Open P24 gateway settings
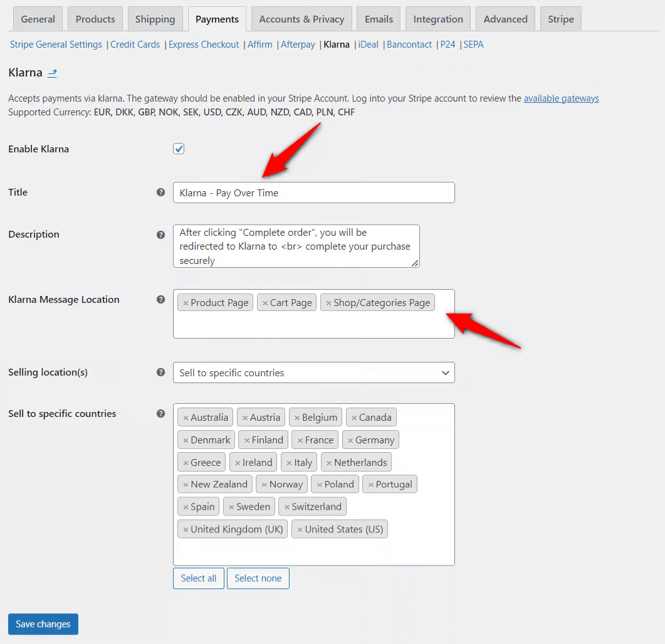The height and width of the screenshot is (644, 665). [448, 45]
